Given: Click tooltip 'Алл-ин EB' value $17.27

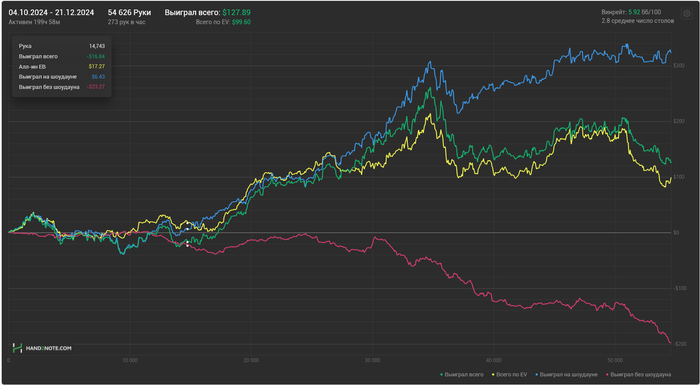Looking at the screenshot, I should (x=97, y=67).
